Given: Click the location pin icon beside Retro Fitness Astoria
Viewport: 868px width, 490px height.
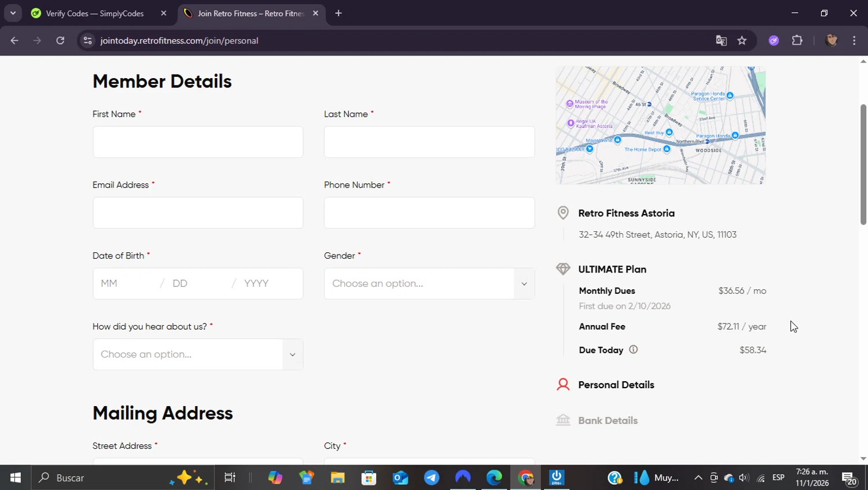Looking at the screenshot, I should point(563,213).
